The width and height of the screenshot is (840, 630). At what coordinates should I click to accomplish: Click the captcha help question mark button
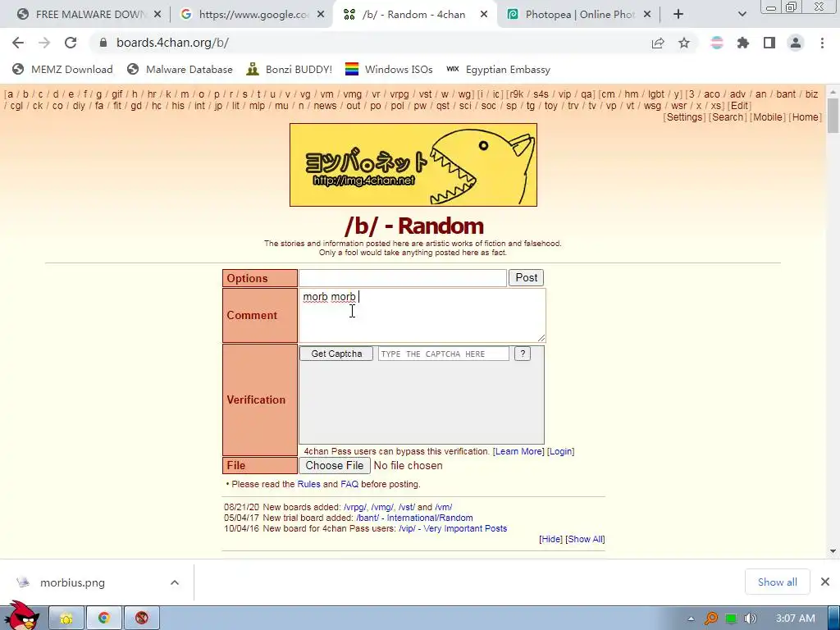[x=523, y=354]
